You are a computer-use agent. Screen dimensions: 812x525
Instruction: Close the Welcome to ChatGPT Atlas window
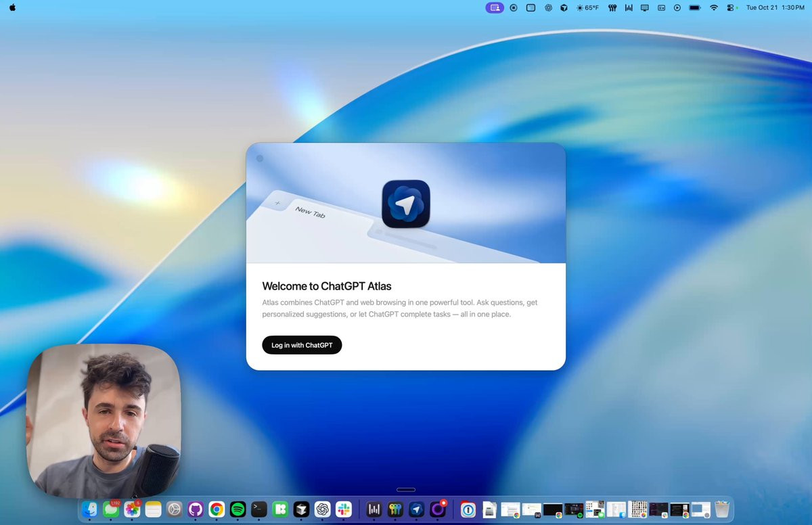tap(260, 158)
